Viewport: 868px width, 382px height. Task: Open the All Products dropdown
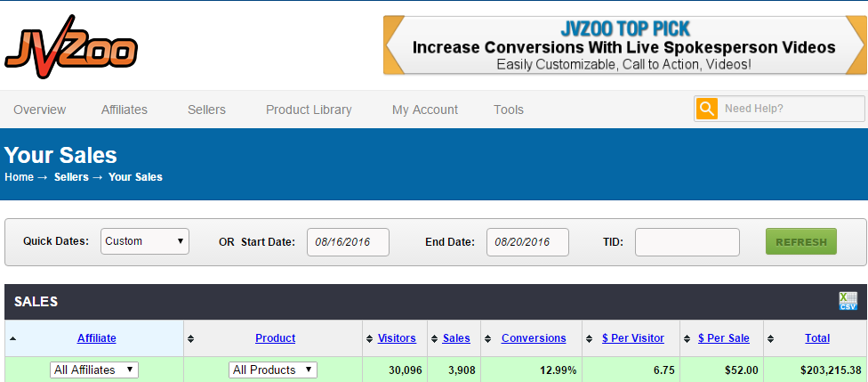tap(273, 370)
